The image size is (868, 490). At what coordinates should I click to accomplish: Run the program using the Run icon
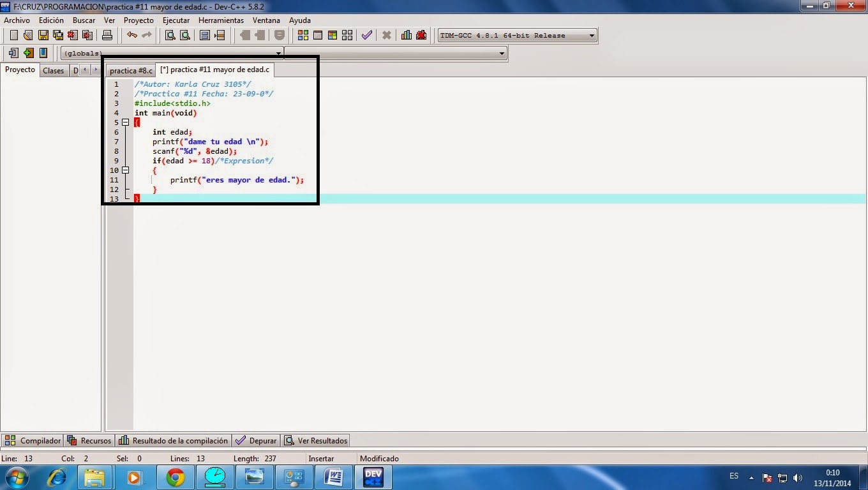pos(317,35)
